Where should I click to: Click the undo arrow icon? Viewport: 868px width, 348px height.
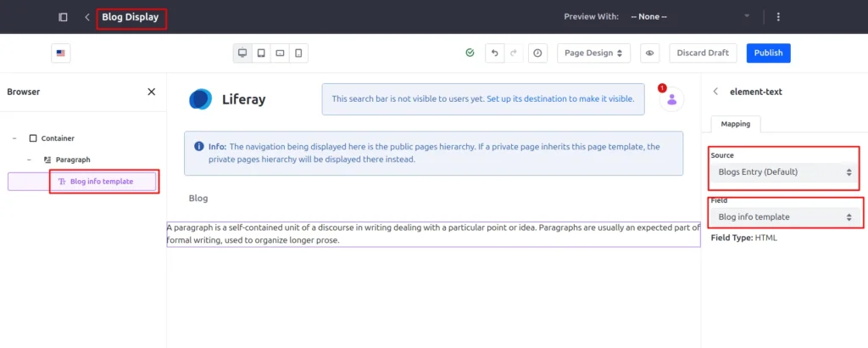pos(494,53)
